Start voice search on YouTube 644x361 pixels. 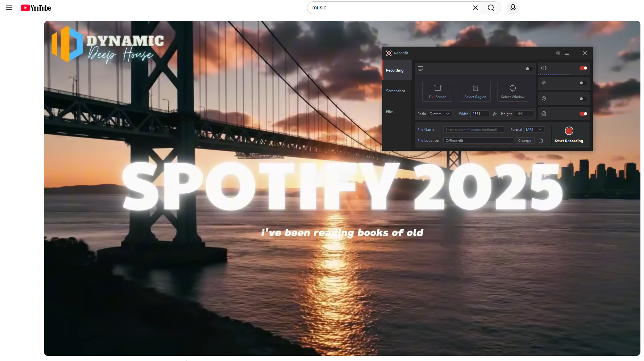pyautogui.click(x=513, y=8)
